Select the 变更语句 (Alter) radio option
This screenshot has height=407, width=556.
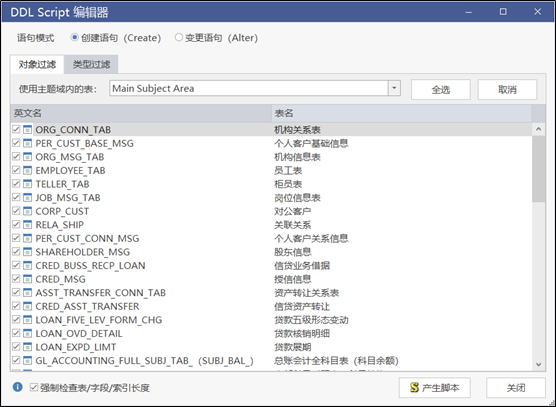coord(179,37)
